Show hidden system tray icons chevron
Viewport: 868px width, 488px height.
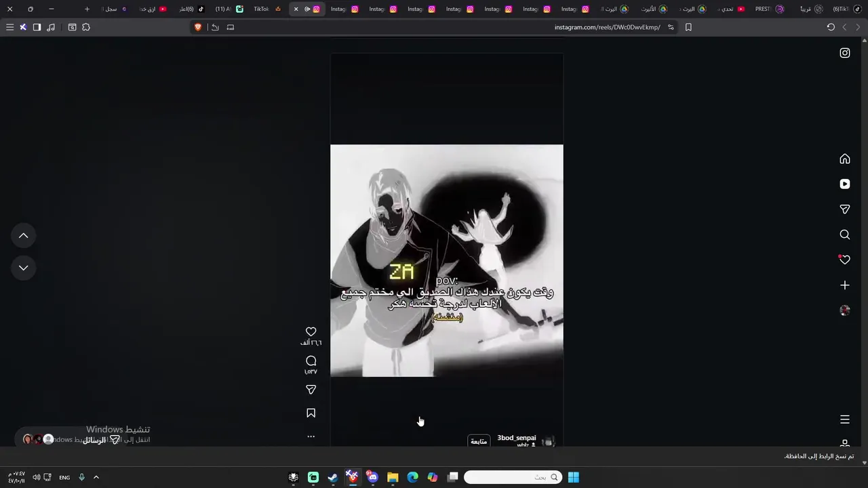tap(96, 477)
